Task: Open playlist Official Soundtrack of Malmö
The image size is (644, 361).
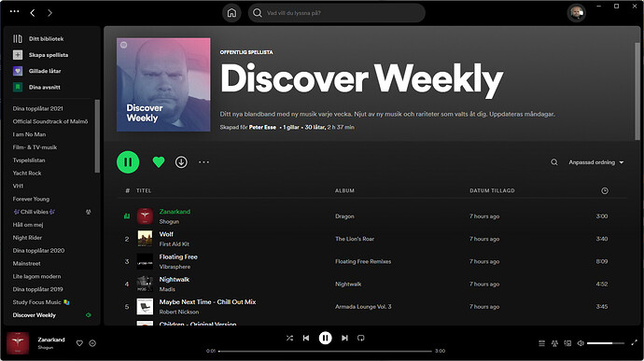Action: 50,121
